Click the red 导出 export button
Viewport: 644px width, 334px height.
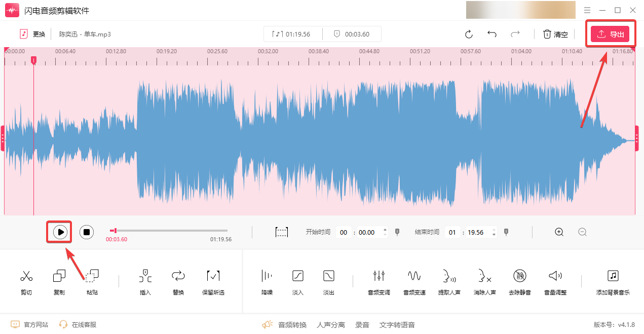(x=610, y=34)
